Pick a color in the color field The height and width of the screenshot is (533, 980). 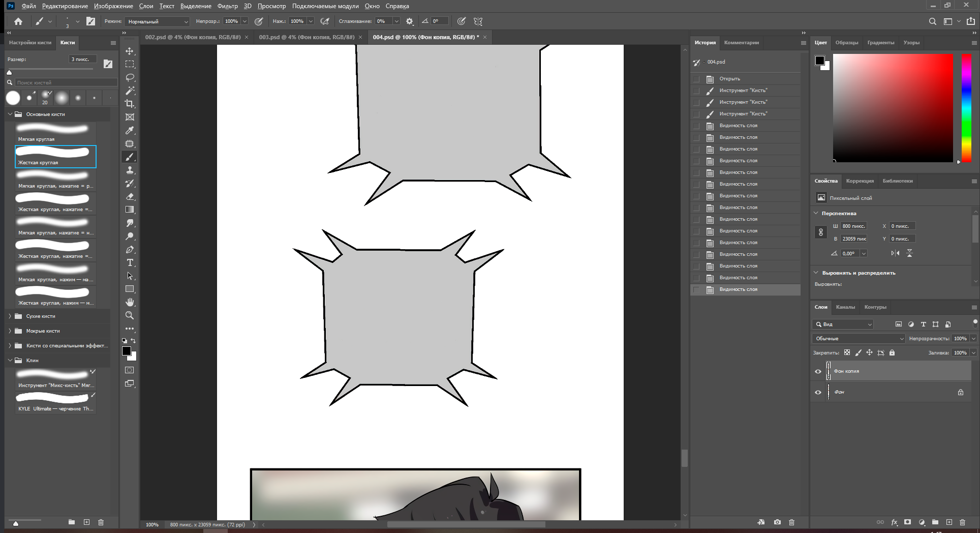click(x=893, y=108)
